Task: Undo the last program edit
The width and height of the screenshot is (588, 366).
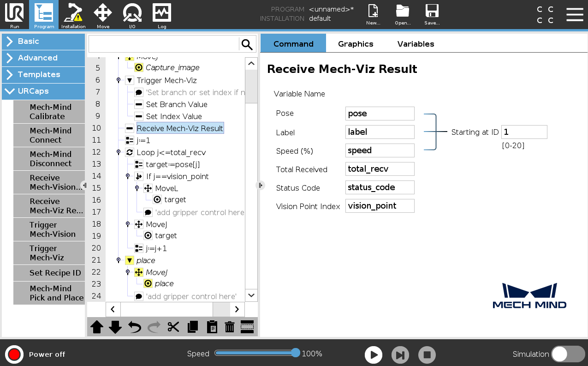Action: coord(135,327)
